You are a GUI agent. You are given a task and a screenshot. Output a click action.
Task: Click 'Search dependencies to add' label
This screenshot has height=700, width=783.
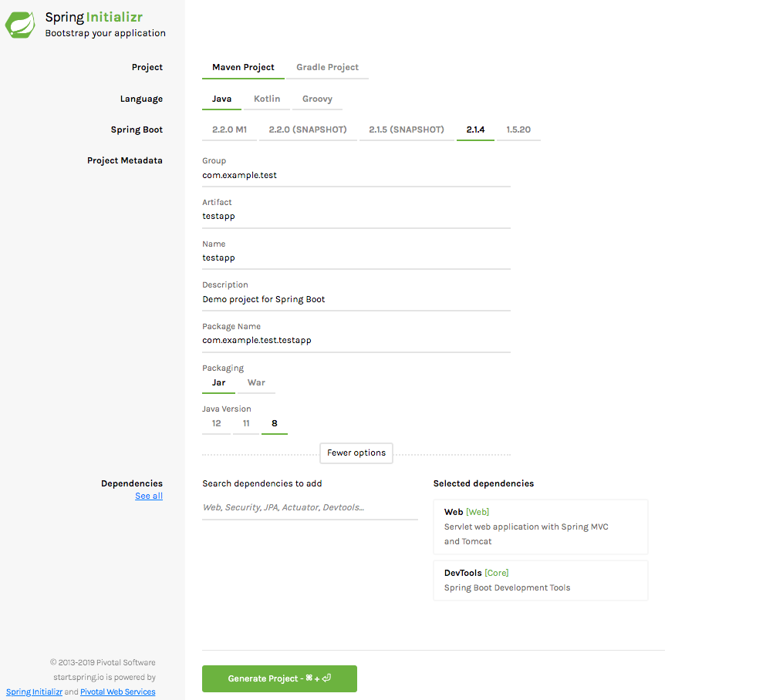click(x=262, y=483)
